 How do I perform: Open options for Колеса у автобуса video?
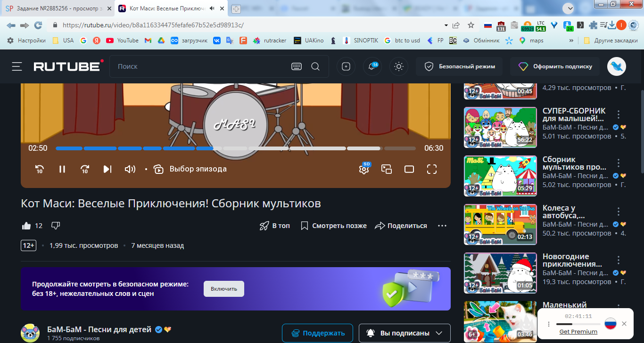tap(619, 212)
